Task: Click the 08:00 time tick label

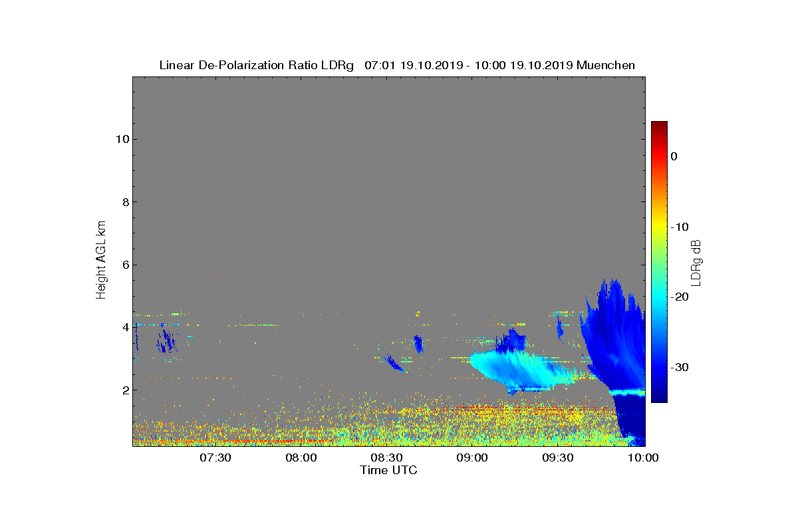Action: click(301, 458)
